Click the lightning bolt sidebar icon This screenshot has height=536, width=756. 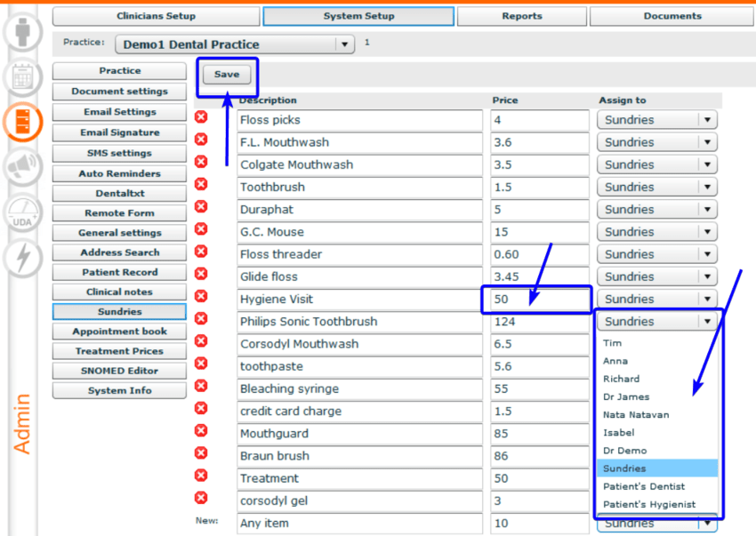tap(23, 258)
